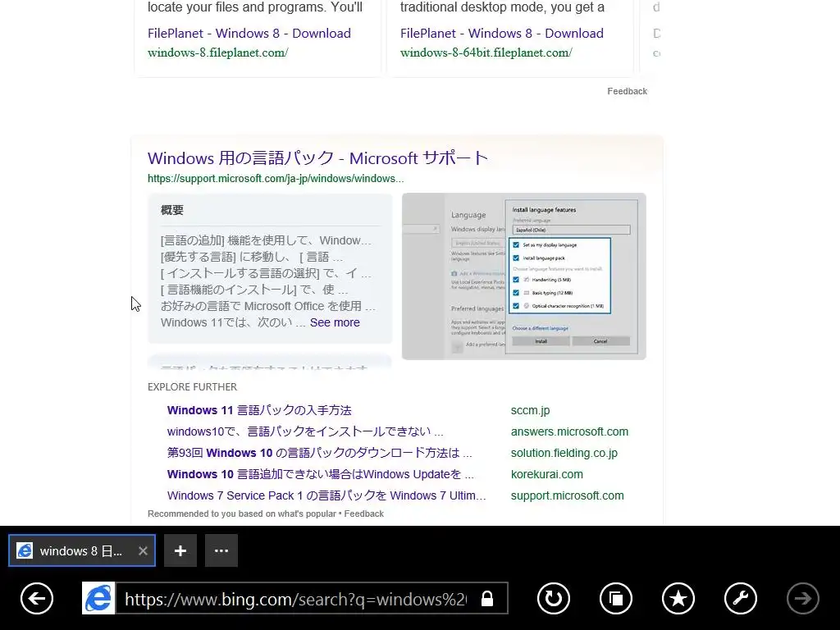Open 'windows10で、言語パックをインストールできない' link
840x630 pixels.
(305, 431)
